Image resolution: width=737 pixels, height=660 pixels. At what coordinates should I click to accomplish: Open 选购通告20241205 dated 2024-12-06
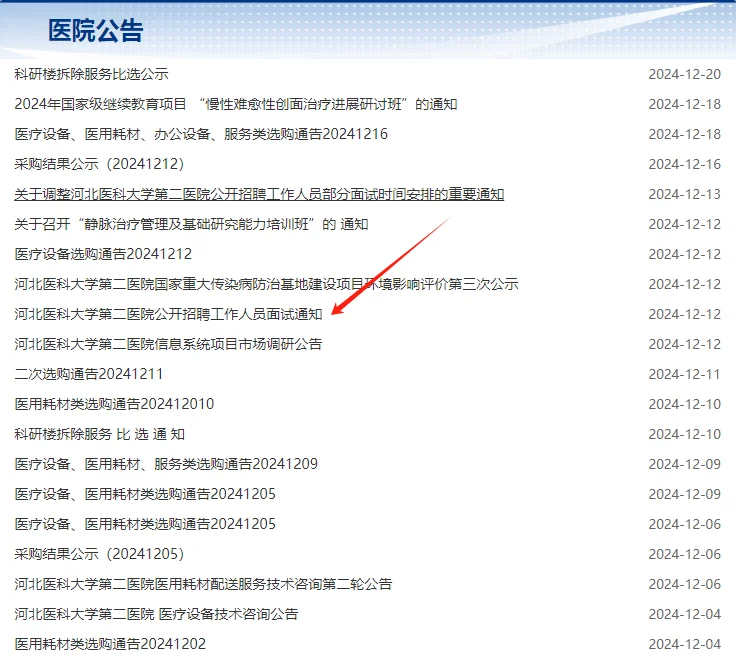(x=145, y=524)
